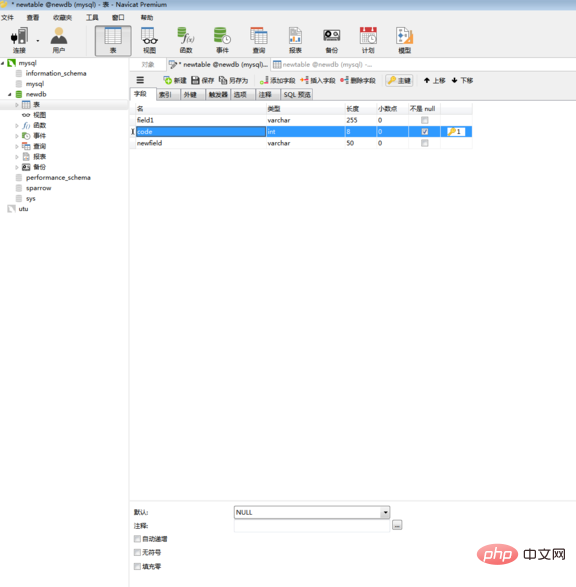576x587 pixels.
Task: Toggle not-null checkbox for newfield row
Action: pyautogui.click(x=424, y=143)
